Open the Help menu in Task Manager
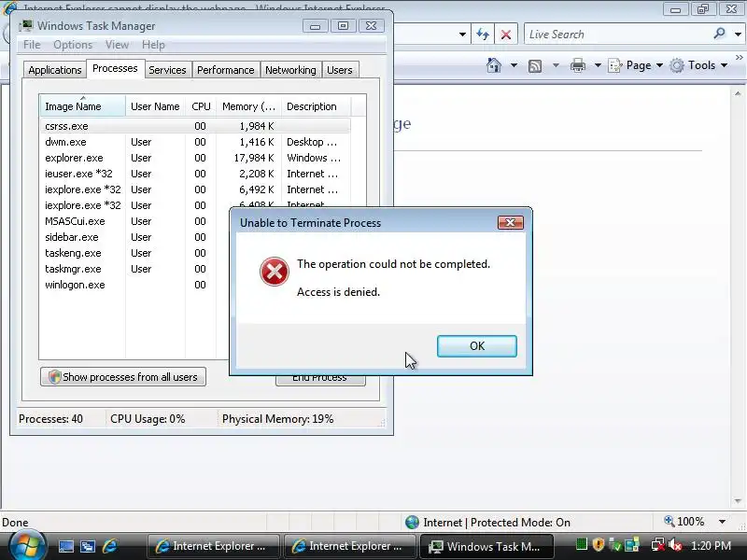Viewport: 747px width, 560px height. pyautogui.click(x=153, y=45)
